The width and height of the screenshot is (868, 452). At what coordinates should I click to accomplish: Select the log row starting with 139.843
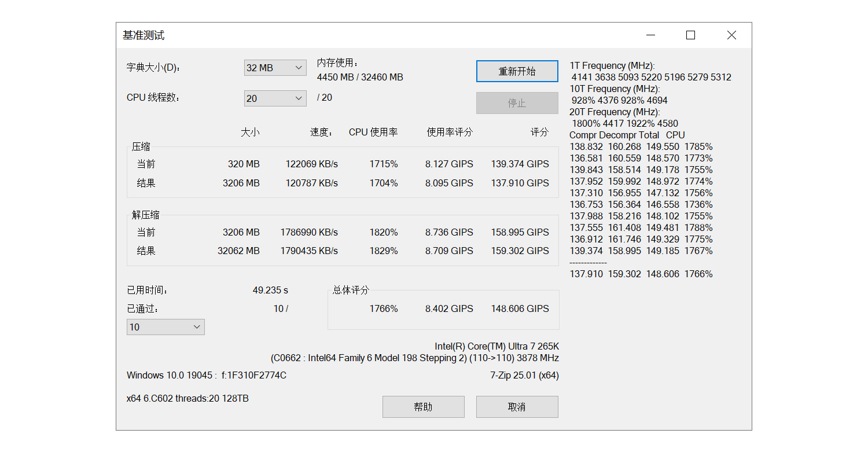tap(641, 170)
